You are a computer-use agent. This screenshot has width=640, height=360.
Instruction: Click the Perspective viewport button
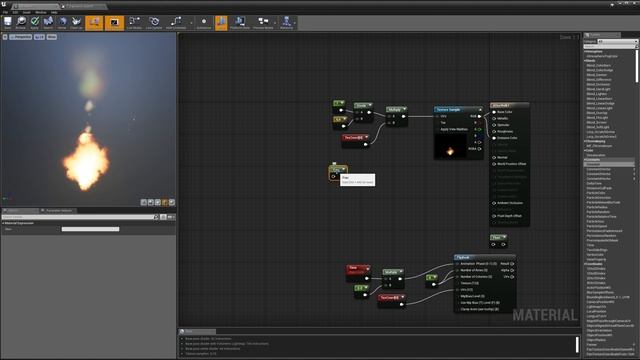[21, 37]
